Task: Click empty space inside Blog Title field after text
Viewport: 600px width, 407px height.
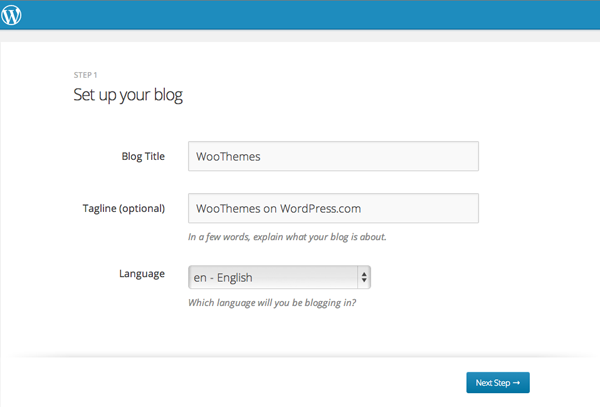Action: coord(367,156)
